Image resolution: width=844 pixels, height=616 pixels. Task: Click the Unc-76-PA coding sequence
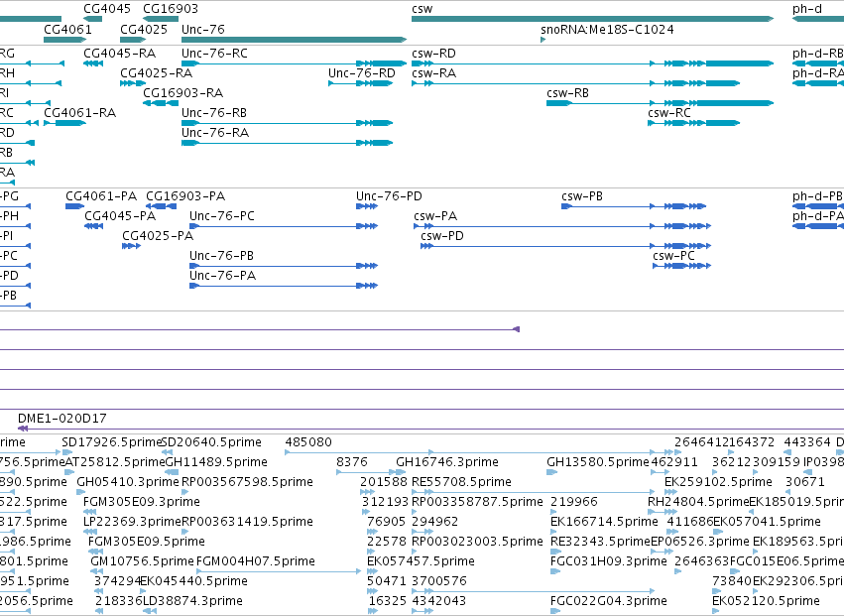284,286
